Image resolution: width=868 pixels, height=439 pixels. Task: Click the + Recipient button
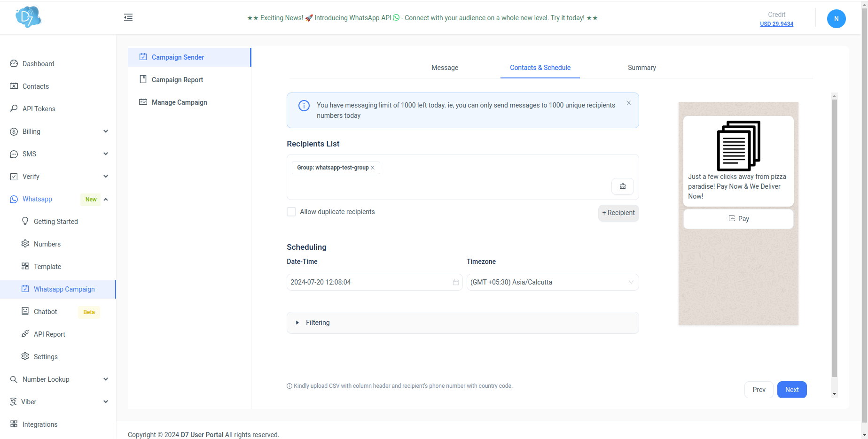618,213
